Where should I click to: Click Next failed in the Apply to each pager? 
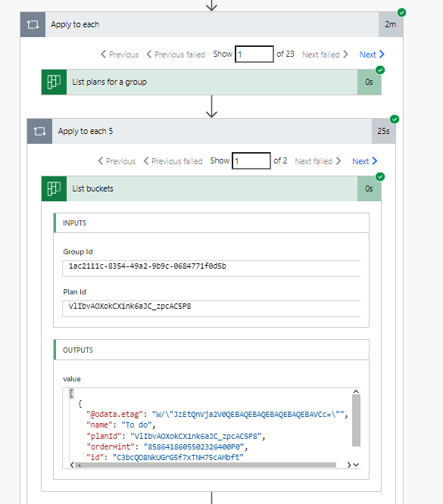coord(326,54)
